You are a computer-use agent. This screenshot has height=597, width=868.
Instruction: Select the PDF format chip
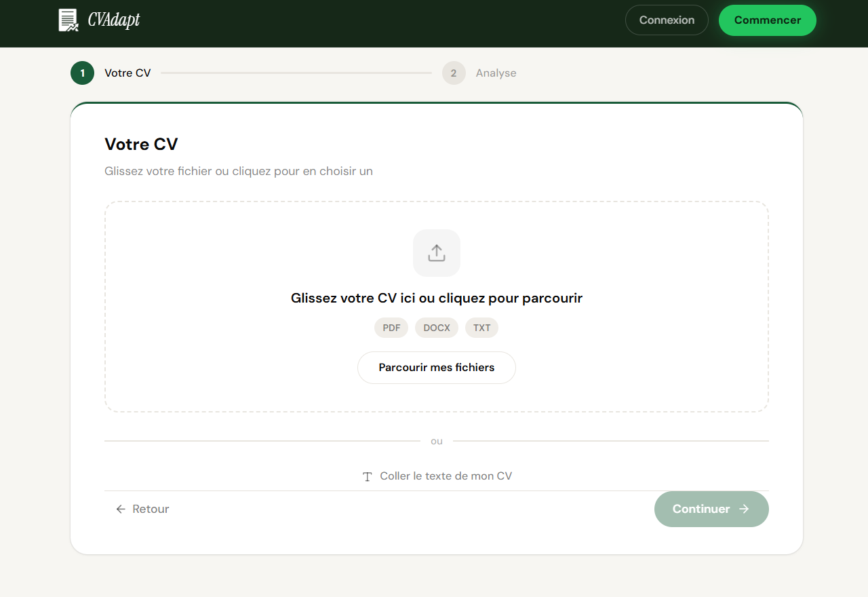click(391, 328)
